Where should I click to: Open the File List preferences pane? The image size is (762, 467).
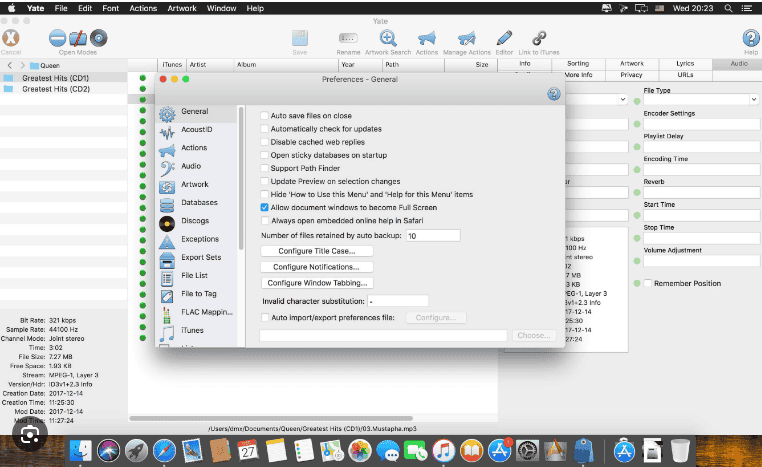(x=197, y=276)
